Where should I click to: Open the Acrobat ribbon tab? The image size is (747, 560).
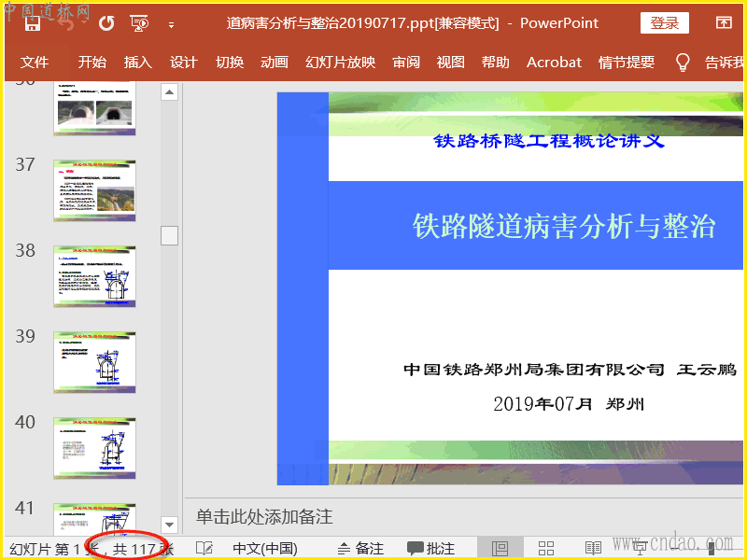coord(554,62)
